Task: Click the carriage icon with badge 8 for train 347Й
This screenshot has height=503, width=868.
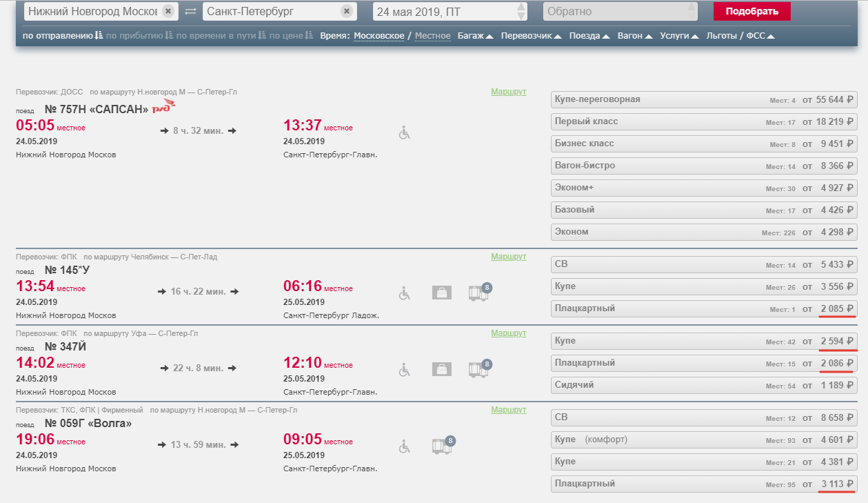Action: pos(479,368)
